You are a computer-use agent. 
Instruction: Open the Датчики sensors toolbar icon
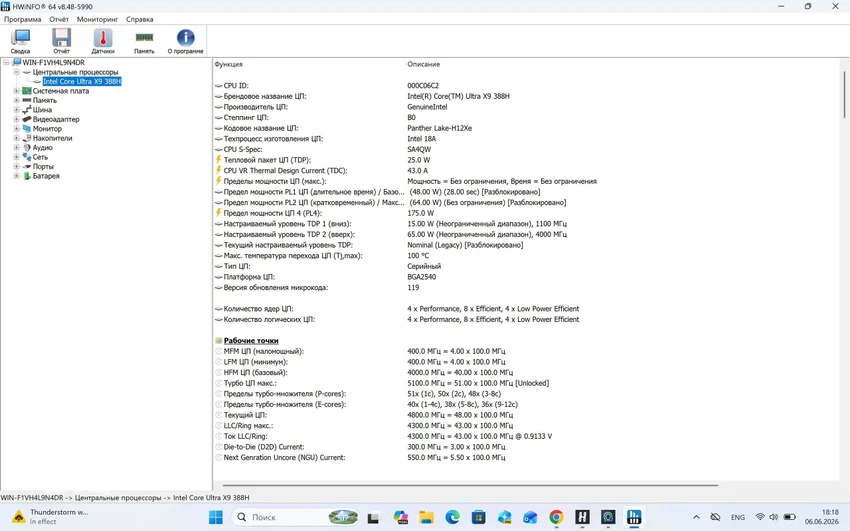pos(103,41)
